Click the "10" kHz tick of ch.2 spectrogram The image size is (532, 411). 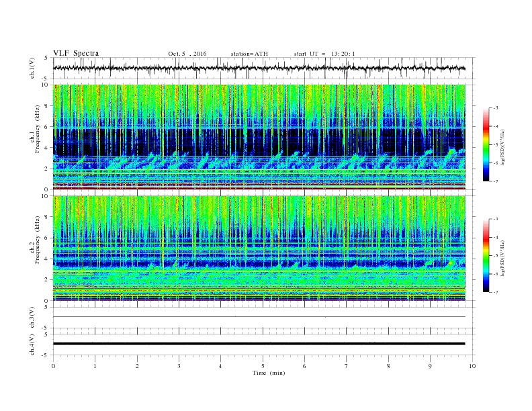pyautogui.click(x=45, y=196)
